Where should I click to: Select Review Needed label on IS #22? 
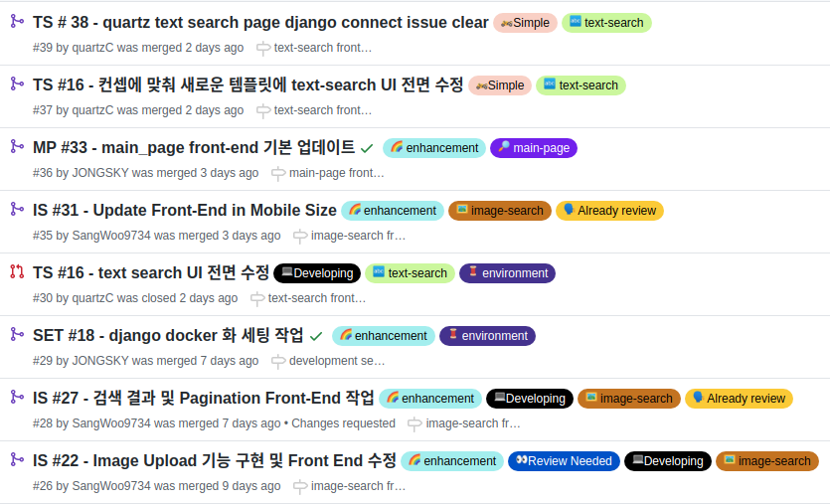[x=564, y=461]
